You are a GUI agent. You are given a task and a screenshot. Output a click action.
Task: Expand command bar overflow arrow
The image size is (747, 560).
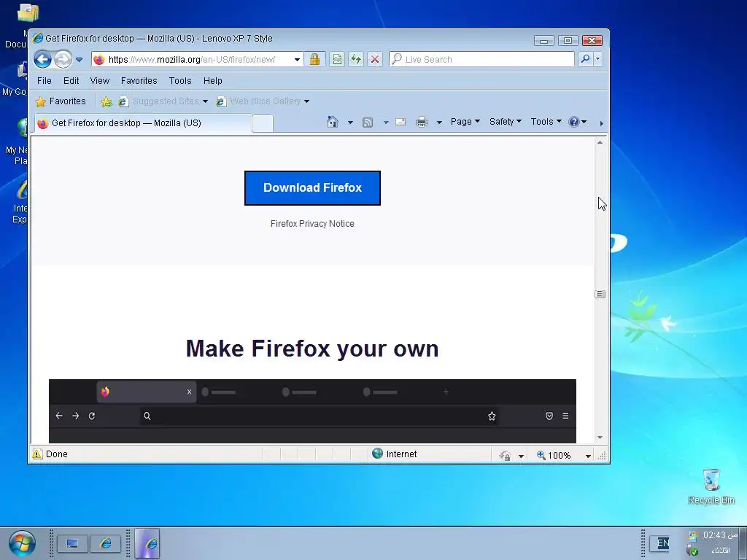601,123
